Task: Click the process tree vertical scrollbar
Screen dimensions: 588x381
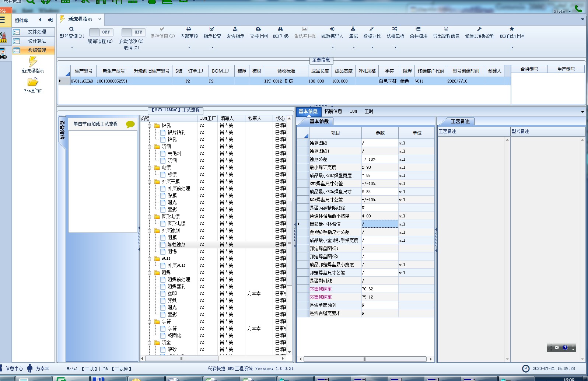Action: point(290,243)
